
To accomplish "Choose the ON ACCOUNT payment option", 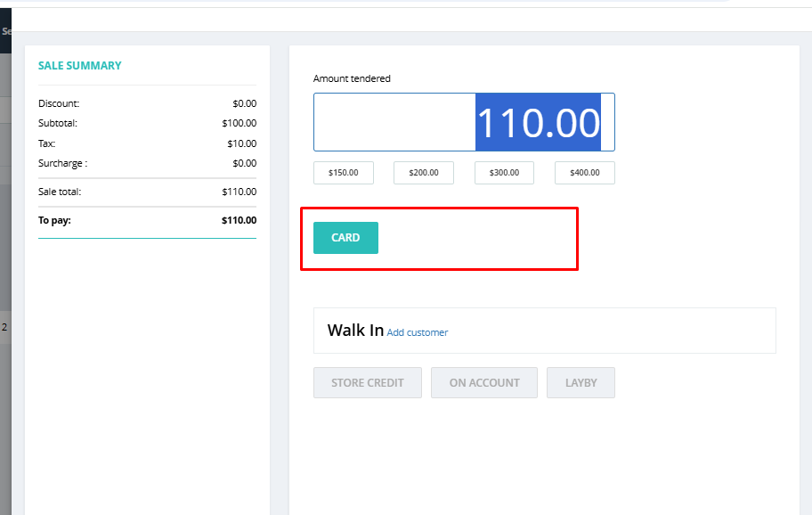I will (x=484, y=382).
